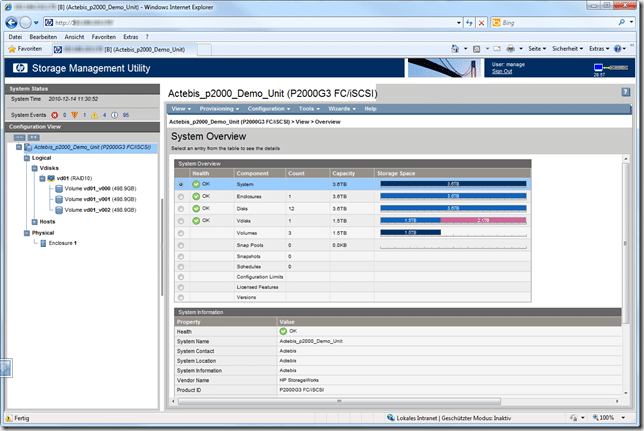Click the browser Forward arrow button
Viewport: 644px width, 431px height.
[x=25, y=23]
